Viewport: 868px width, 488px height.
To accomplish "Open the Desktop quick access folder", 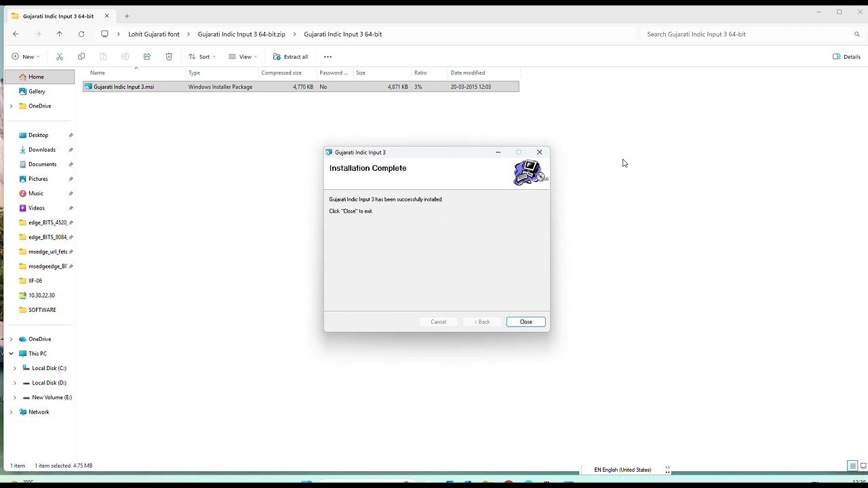I will point(38,135).
